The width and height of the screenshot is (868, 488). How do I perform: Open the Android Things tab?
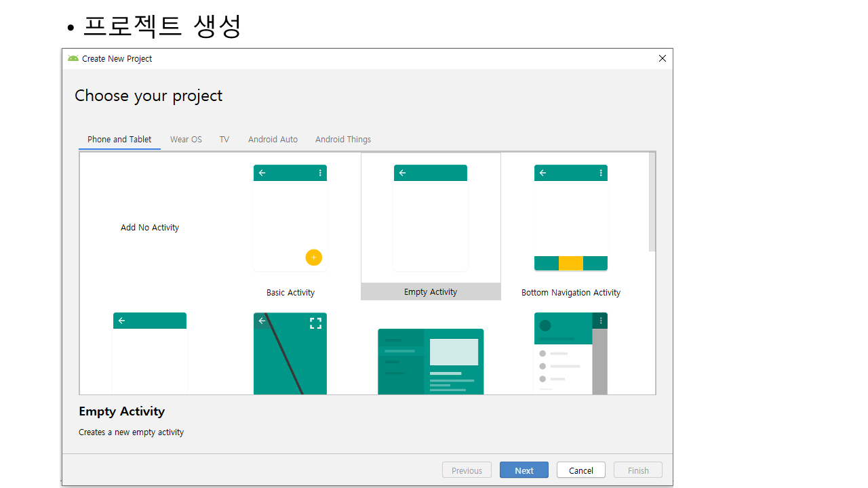coord(343,140)
